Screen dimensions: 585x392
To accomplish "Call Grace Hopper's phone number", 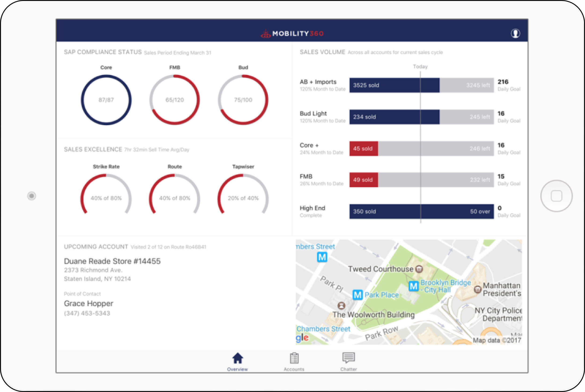I will (87, 313).
